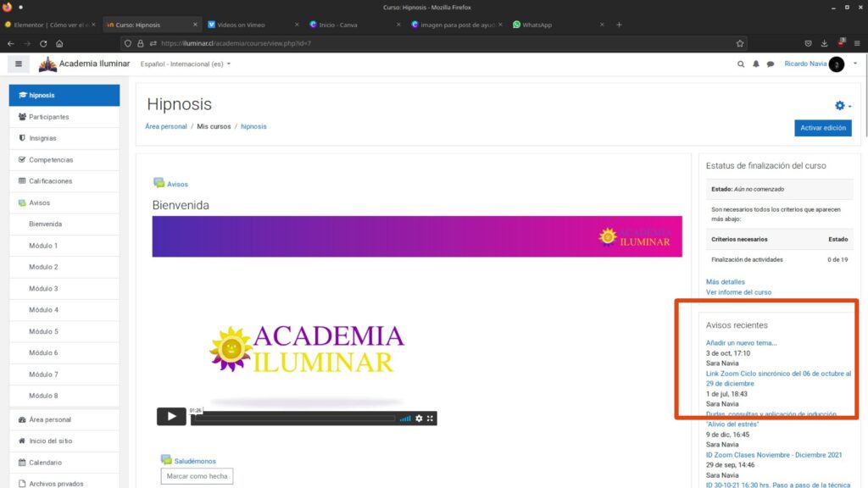Open the Saludémonos forum link
The height and width of the screenshot is (488, 868).
pos(195,461)
